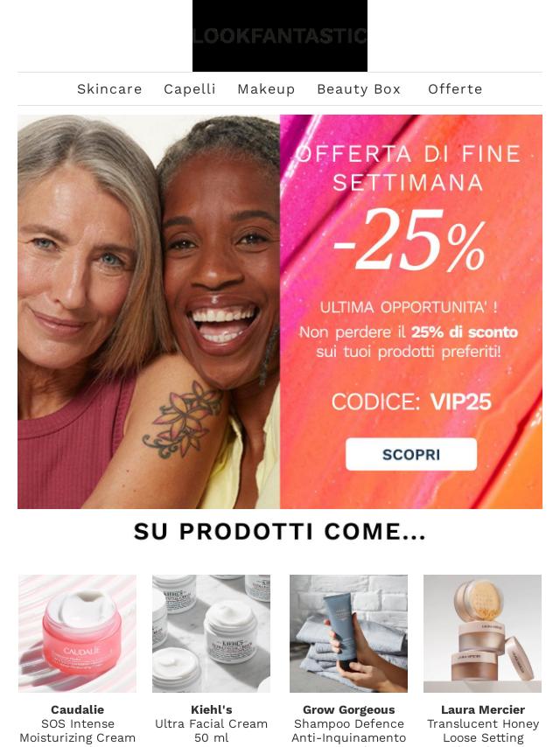This screenshot has width=560, height=747.
Task: Click the Kiehl's brand name link
Action: click(x=211, y=709)
